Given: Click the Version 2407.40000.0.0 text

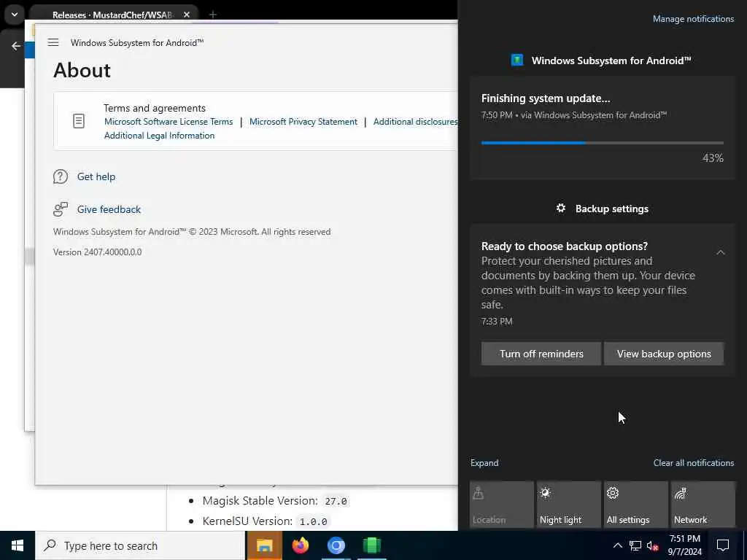Looking at the screenshot, I should coord(97,252).
